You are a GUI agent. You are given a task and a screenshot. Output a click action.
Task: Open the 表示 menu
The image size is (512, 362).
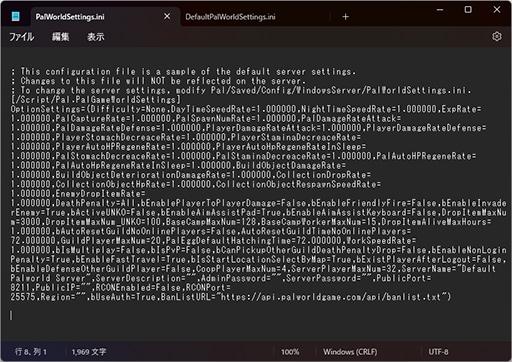pyautogui.click(x=96, y=37)
